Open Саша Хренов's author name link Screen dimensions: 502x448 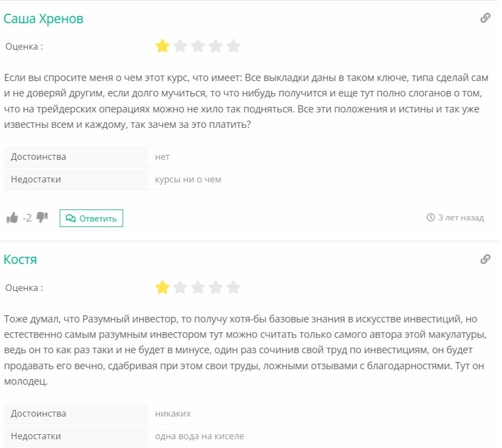tap(44, 19)
